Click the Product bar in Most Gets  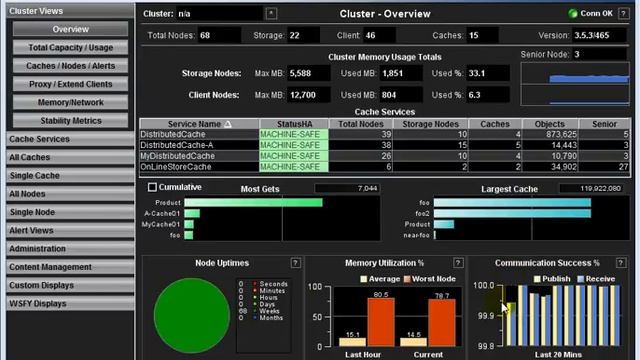[253, 202]
